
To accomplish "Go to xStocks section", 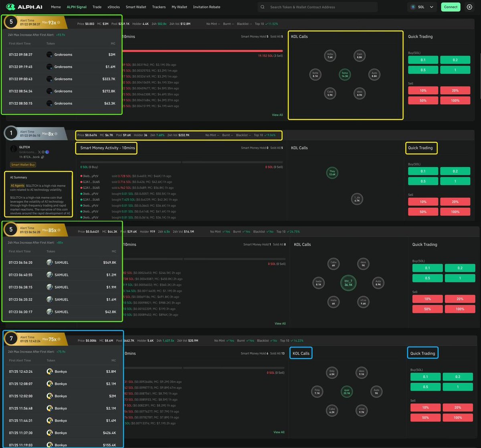I will pos(113,7).
